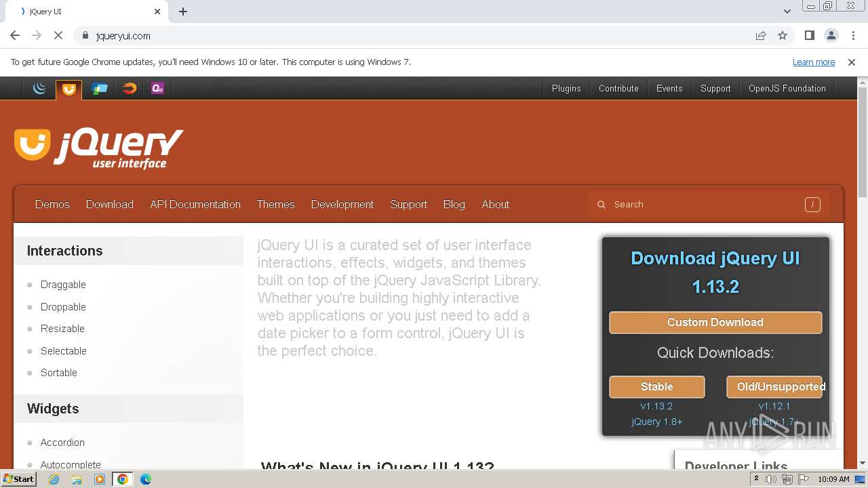The height and width of the screenshot is (488, 868).
Task: Open Chrome profile avatar
Action: pyautogui.click(x=831, y=35)
